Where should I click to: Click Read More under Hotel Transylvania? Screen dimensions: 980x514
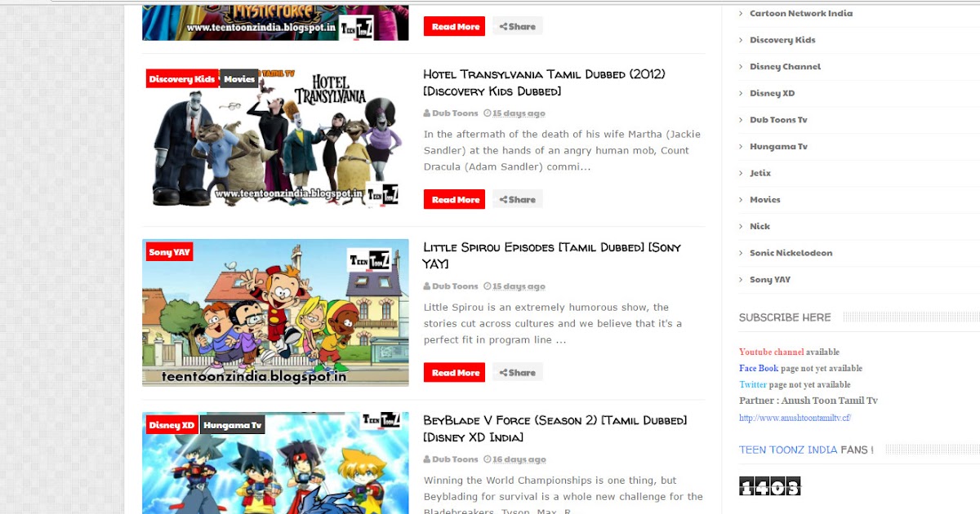(454, 199)
